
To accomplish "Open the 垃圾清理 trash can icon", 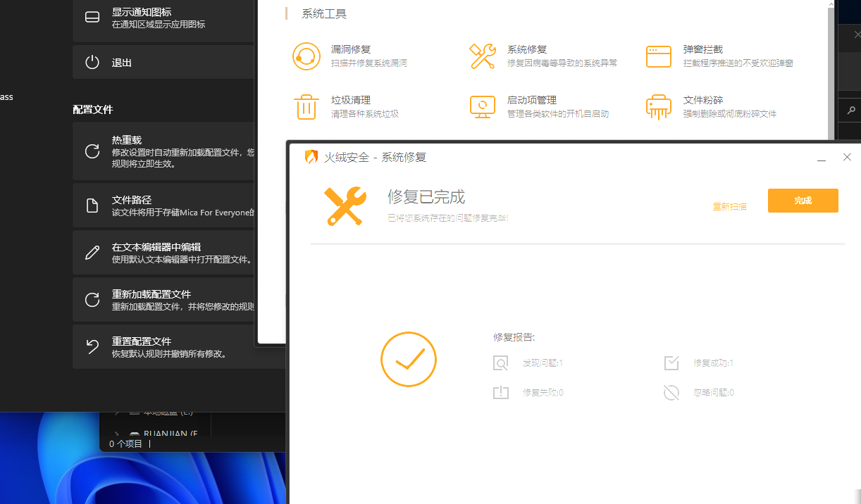I will click(x=306, y=107).
